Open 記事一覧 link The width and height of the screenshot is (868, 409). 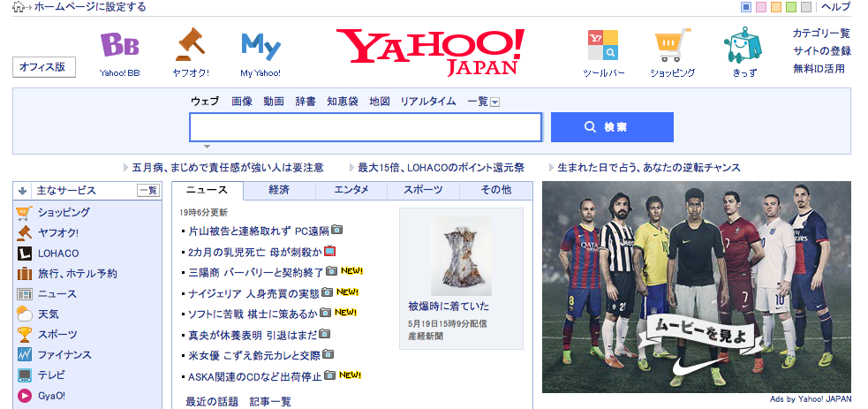coord(270,402)
